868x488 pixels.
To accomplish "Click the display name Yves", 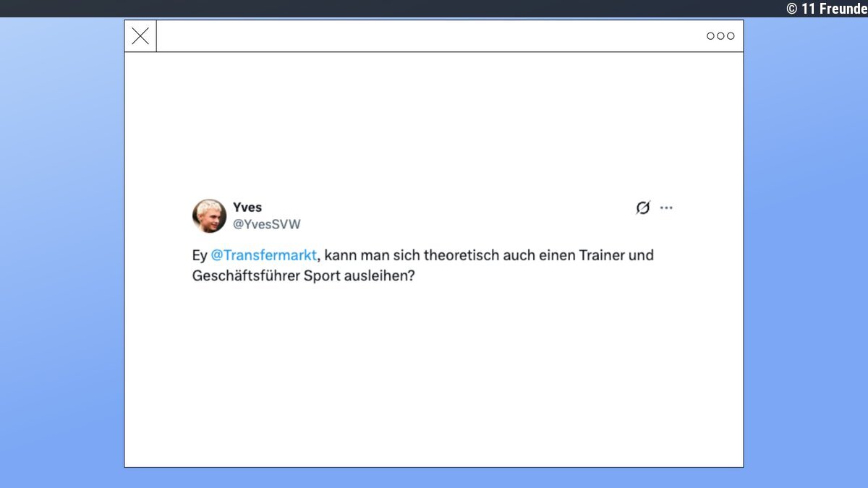I will pyautogui.click(x=247, y=207).
